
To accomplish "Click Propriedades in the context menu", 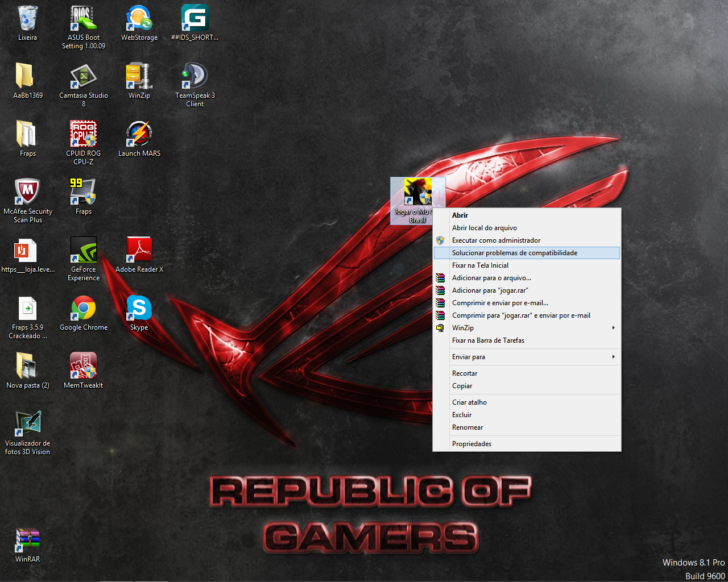I will click(x=471, y=444).
